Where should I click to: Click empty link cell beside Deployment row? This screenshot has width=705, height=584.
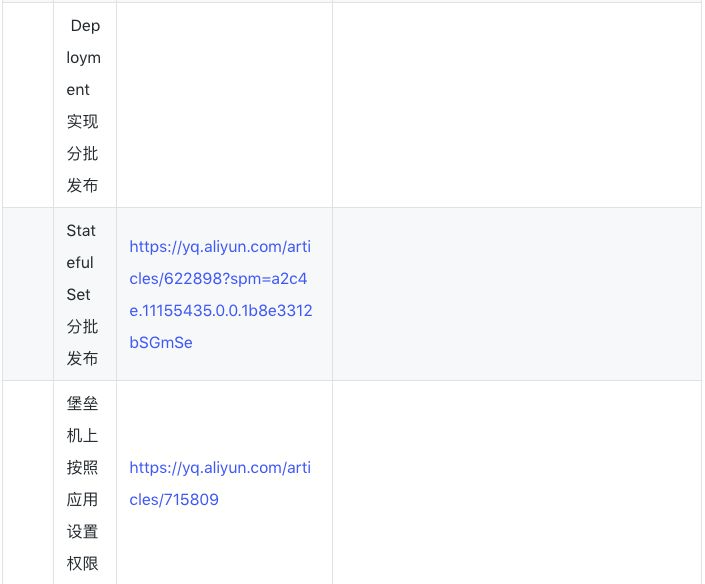tap(224, 105)
